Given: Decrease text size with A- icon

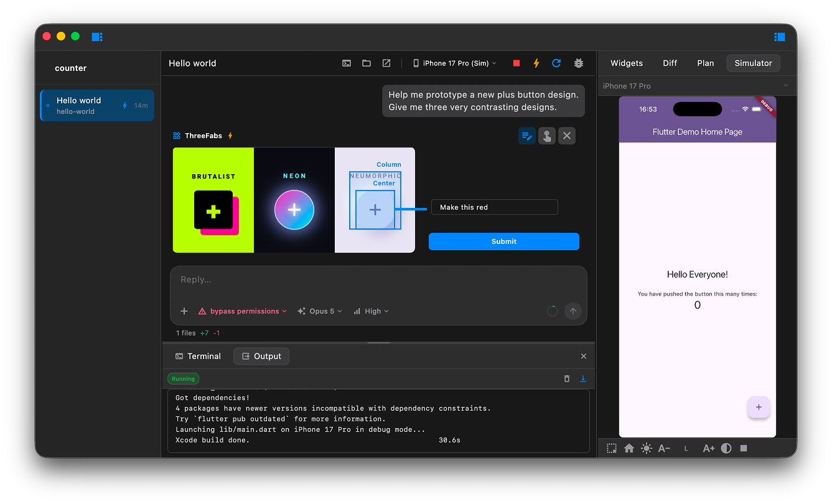Looking at the screenshot, I should click(x=664, y=448).
